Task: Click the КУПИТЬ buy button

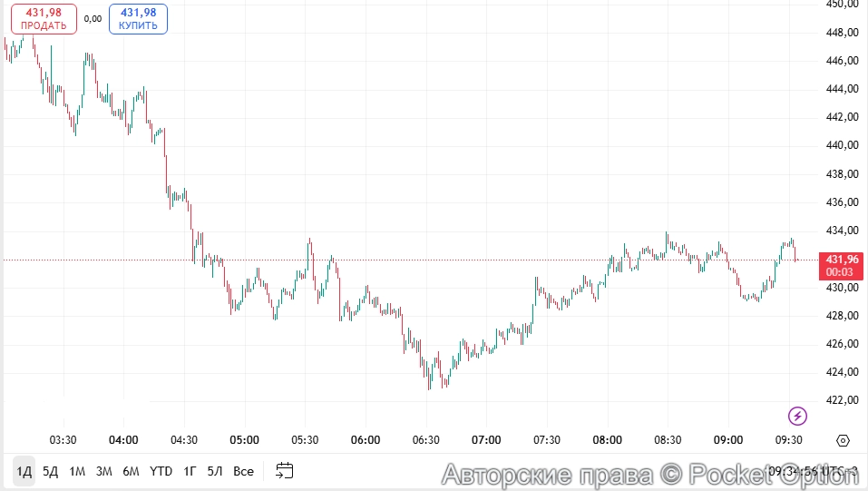Action: (x=138, y=18)
